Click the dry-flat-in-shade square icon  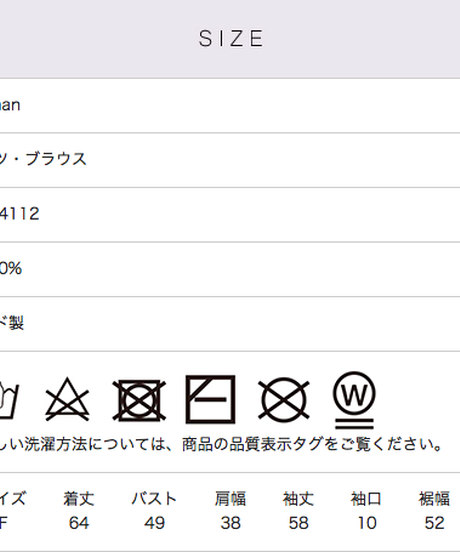pyautogui.click(x=210, y=399)
